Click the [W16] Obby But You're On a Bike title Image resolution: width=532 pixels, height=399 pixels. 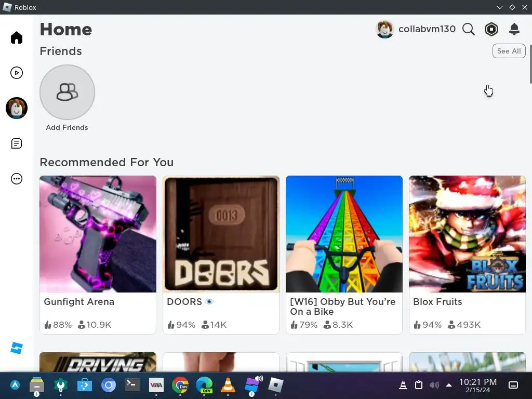tap(343, 307)
